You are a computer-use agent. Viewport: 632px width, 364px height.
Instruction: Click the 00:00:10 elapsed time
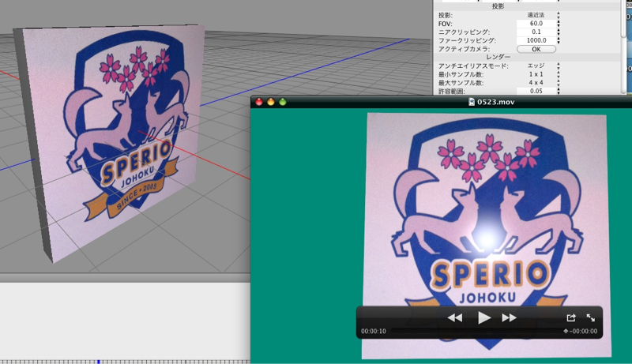coord(373,331)
